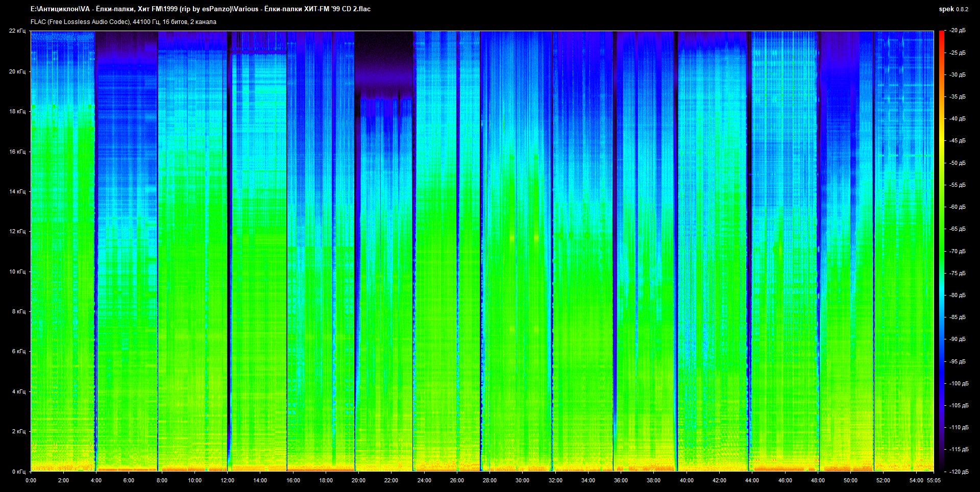The height and width of the screenshot is (492, 980).
Task: Click the 22 кГц frequency axis label
Action: (17, 31)
